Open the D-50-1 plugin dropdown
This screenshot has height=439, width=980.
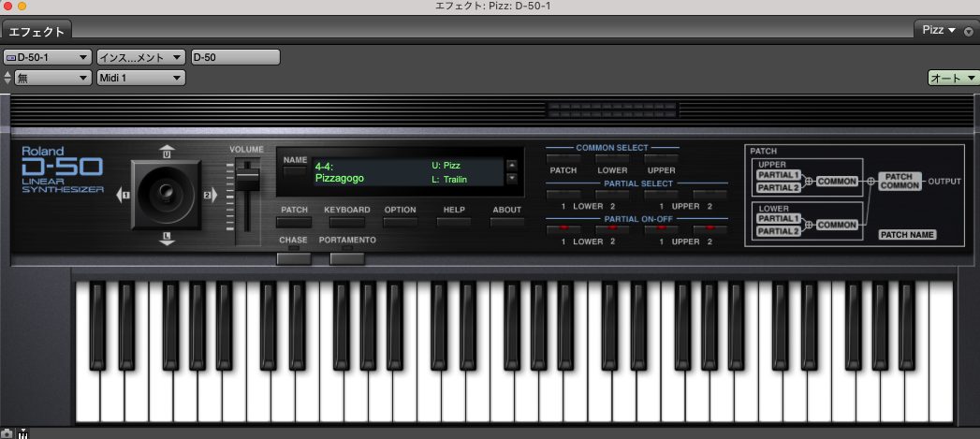[x=48, y=57]
